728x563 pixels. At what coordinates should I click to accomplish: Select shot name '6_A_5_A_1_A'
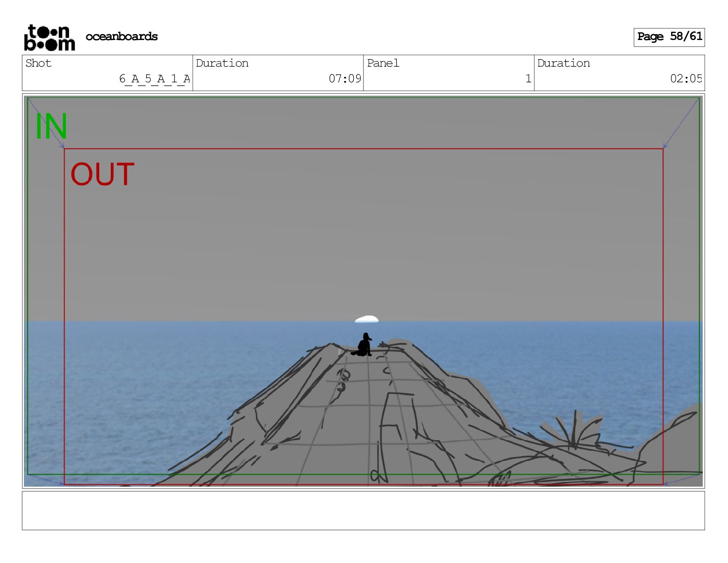(x=154, y=79)
